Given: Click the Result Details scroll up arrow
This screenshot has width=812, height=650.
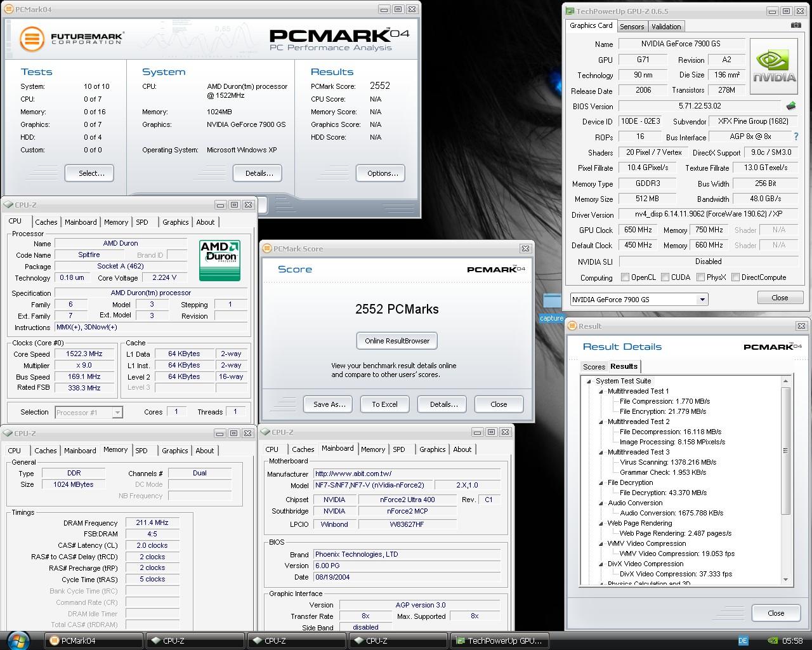Looking at the screenshot, I should pos(785,381).
